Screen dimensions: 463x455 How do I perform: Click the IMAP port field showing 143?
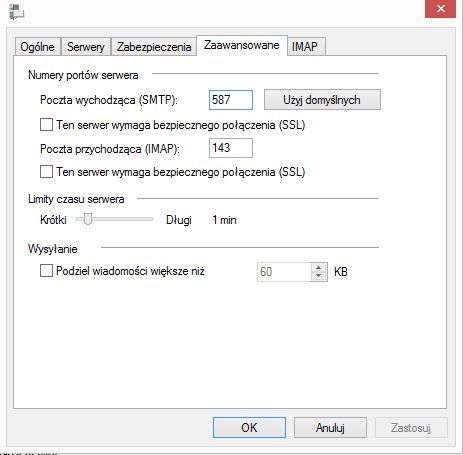[x=231, y=148]
